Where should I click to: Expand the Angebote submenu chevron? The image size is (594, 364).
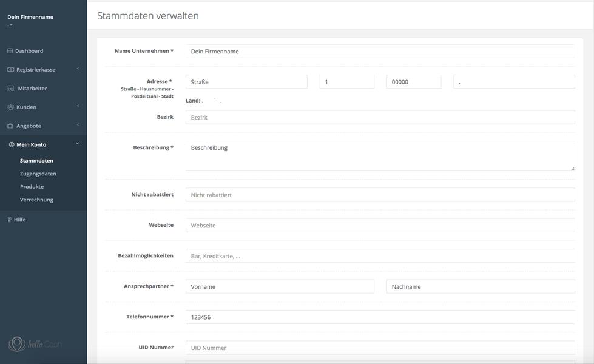tap(78, 124)
